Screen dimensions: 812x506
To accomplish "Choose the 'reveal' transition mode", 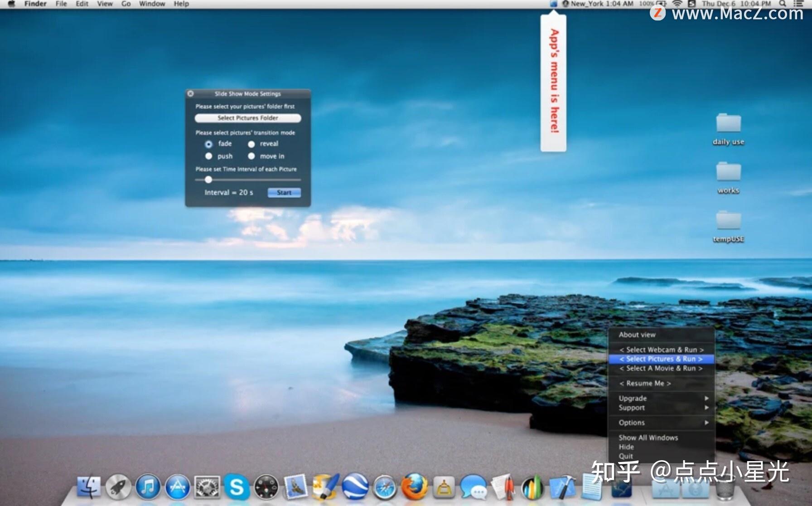I will pyautogui.click(x=251, y=144).
